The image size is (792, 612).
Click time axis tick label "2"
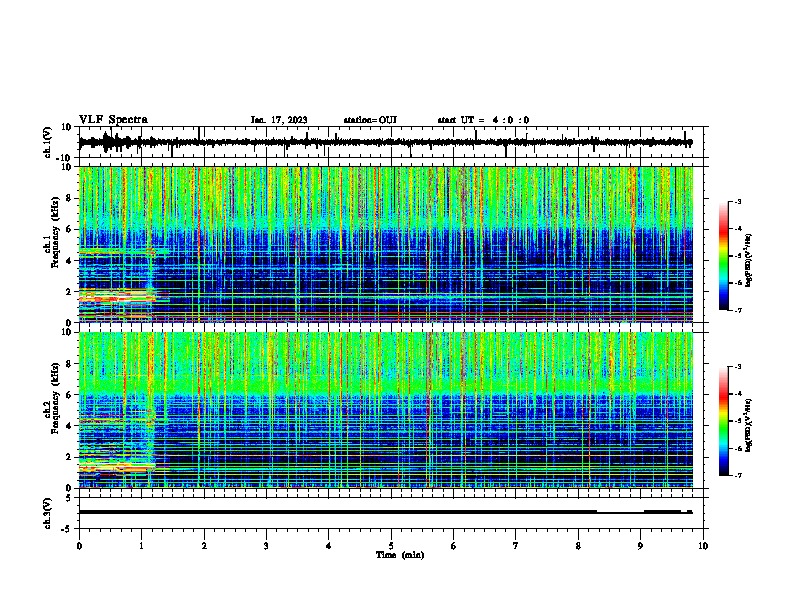pyautogui.click(x=204, y=546)
